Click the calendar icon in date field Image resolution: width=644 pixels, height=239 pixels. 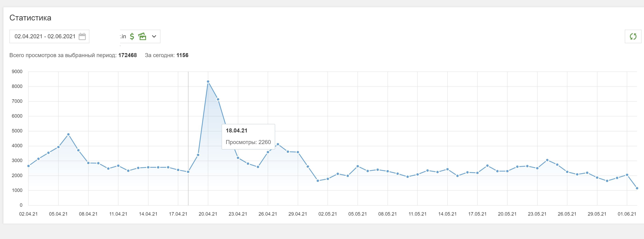tap(82, 36)
